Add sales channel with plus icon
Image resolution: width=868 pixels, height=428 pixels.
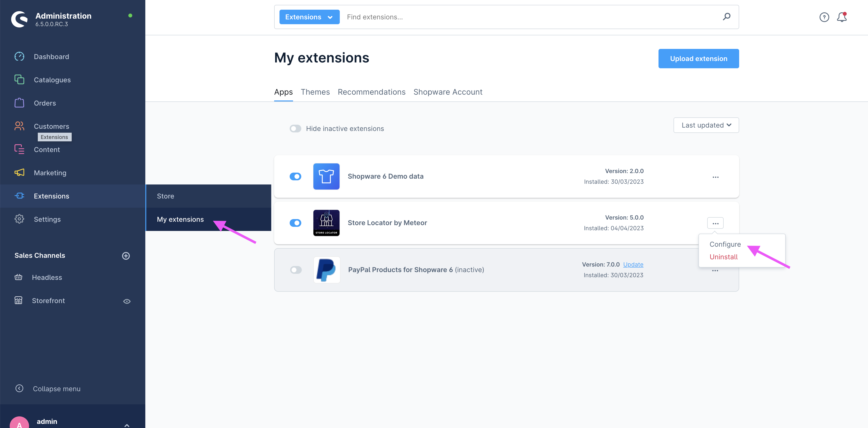click(126, 256)
